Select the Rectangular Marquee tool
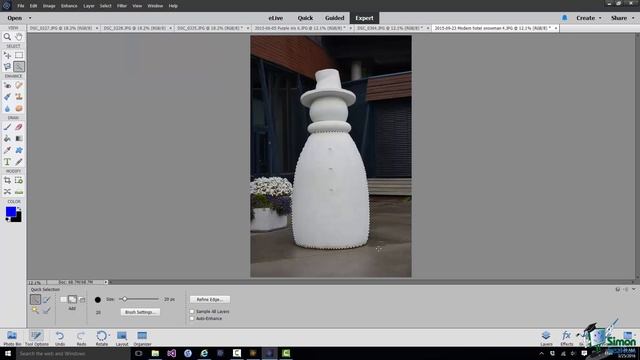The height and width of the screenshot is (360, 640). 19,55
